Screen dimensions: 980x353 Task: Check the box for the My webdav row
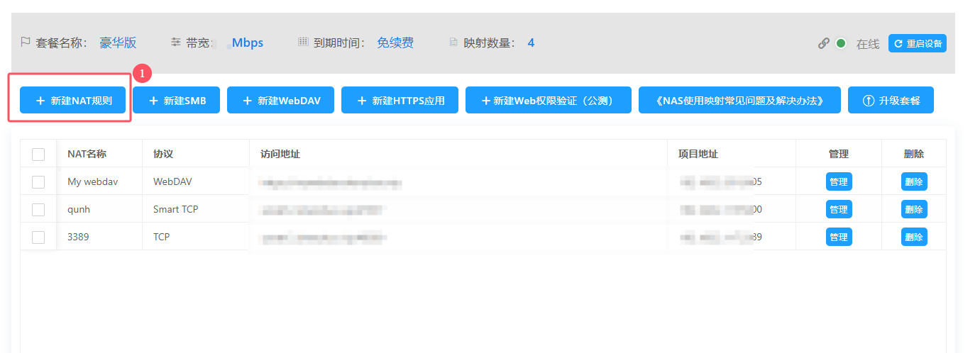(x=38, y=182)
